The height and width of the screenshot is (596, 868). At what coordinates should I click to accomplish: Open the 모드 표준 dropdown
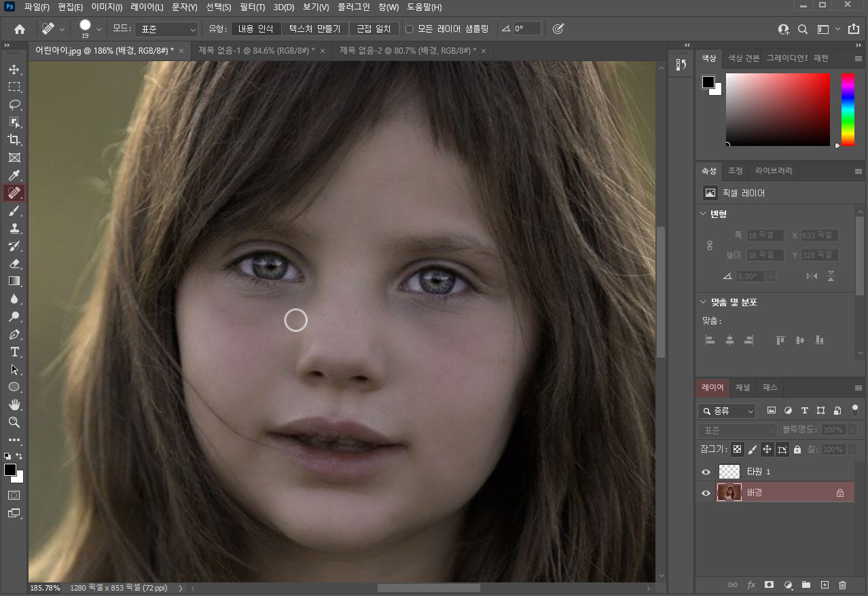tap(166, 29)
